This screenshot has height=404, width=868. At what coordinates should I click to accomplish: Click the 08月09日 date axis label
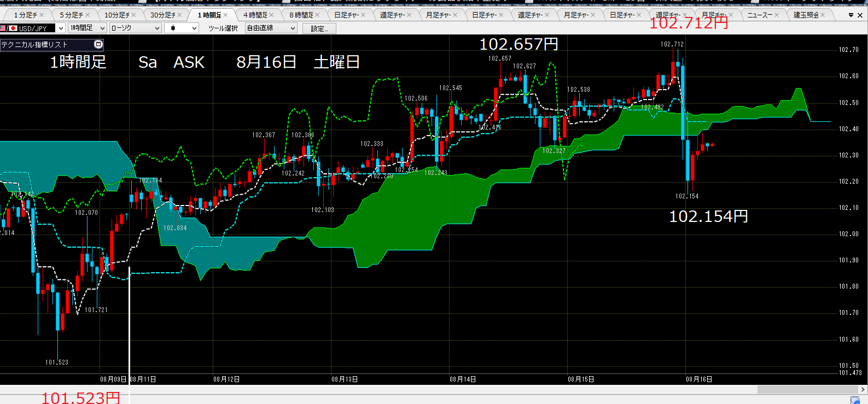coord(113,379)
